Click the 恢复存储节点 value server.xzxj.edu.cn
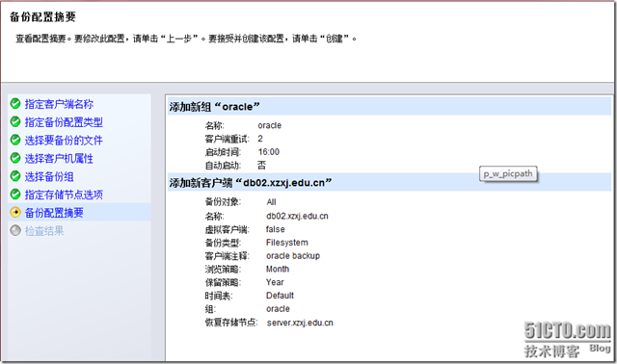Viewport: 617px width, 364px height. point(300,323)
